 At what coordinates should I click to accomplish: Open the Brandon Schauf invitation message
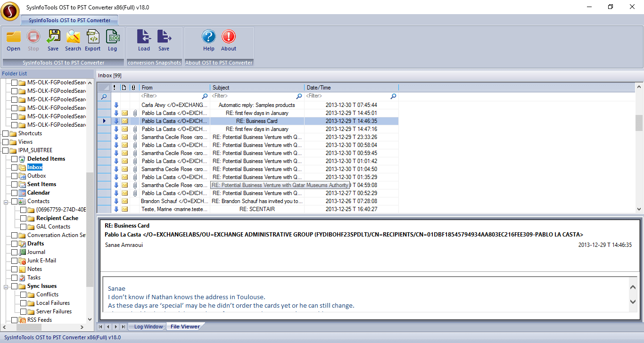(248, 201)
